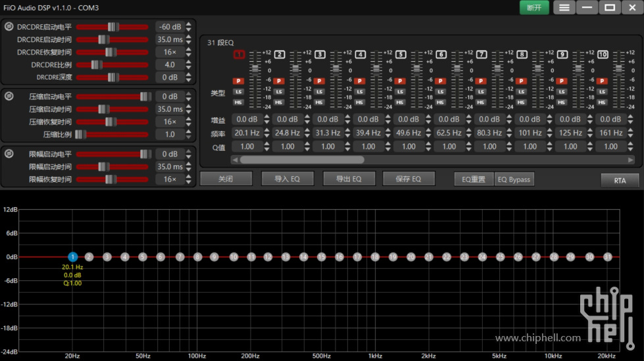Select the P filter type for band 2
This screenshot has width=644, height=361.
click(279, 81)
